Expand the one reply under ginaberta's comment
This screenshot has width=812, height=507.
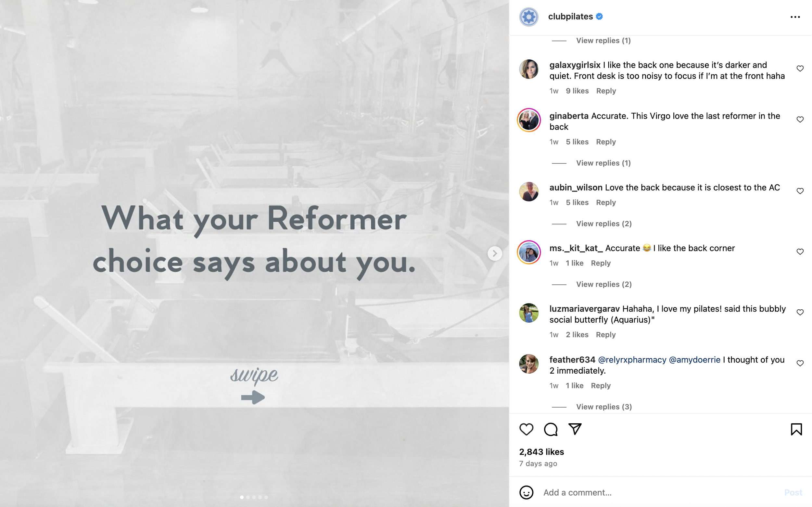click(x=603, y=163)
